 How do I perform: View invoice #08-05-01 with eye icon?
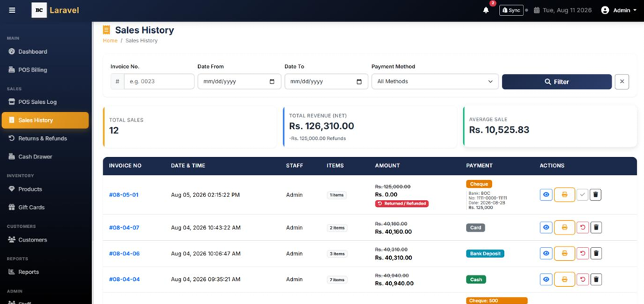(x=546, y=194)
